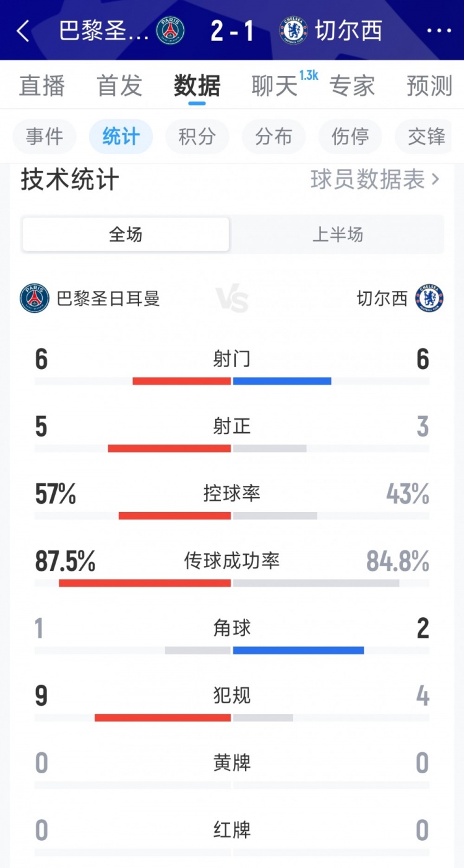Select the 统计 filter pill
The height and width of the screenshot is (868, 464).
click(x=121, y=137)
